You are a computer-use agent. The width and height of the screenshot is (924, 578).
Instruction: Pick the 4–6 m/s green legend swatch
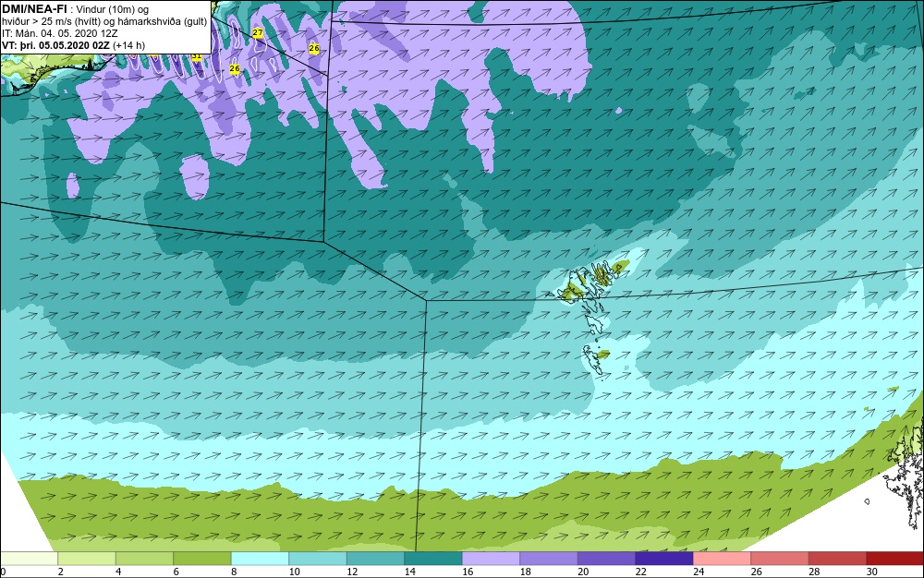click(x=144, y=559)
